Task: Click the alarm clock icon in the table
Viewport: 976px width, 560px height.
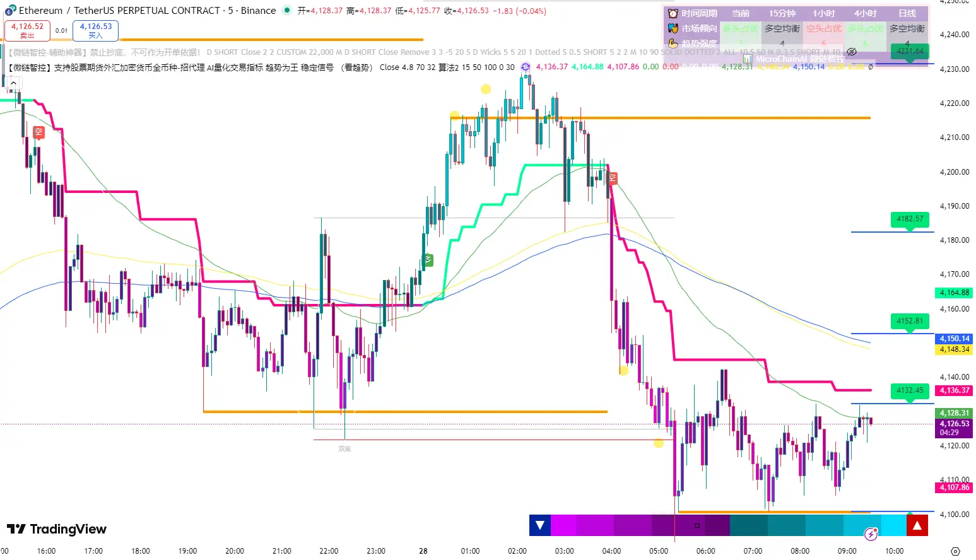Action: click(x=673, y=13)
